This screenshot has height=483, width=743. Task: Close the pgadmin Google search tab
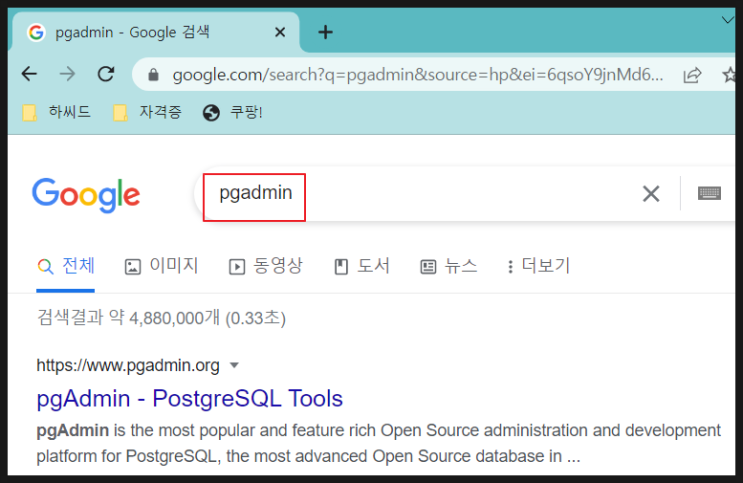coord(280,32)
